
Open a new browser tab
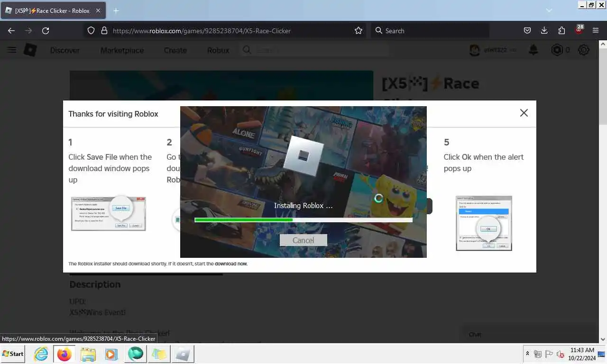tap(116, 10)
